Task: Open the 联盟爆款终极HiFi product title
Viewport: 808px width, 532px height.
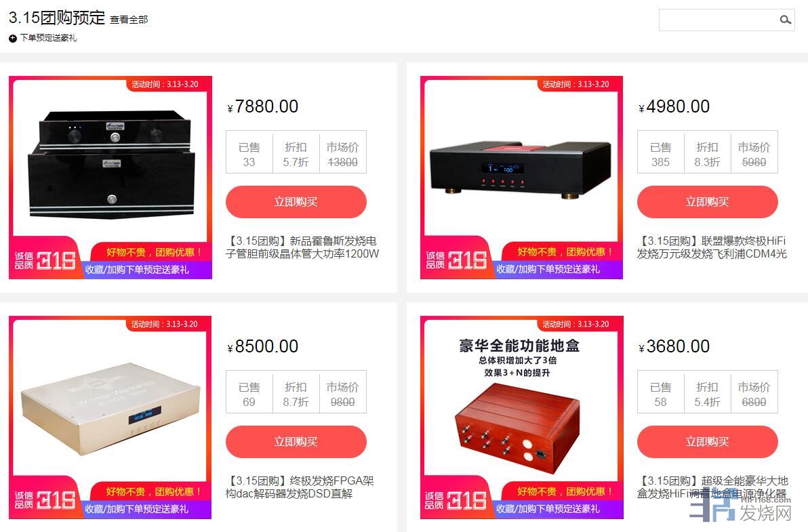Action: 712,247
